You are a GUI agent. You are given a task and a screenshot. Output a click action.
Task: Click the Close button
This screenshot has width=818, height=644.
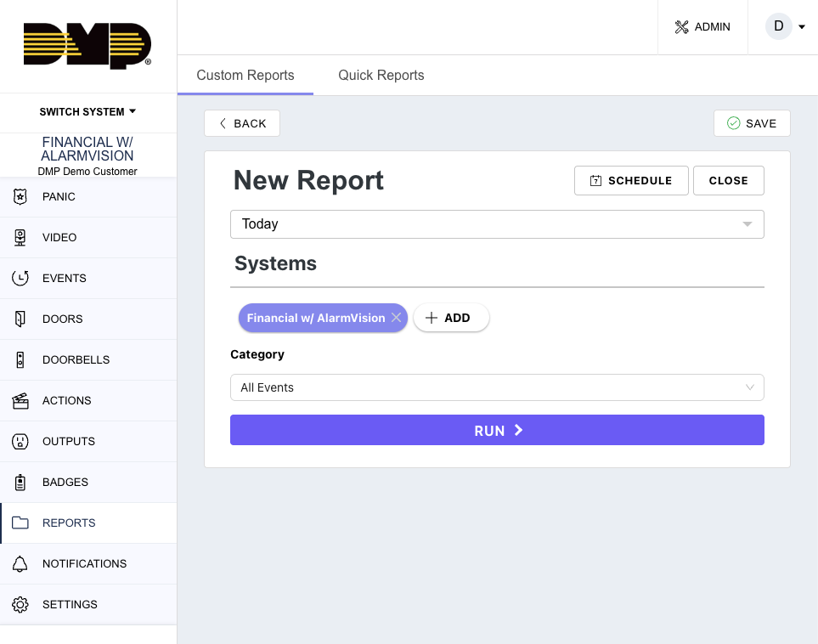pyautogui.click(x=728, y=181)
